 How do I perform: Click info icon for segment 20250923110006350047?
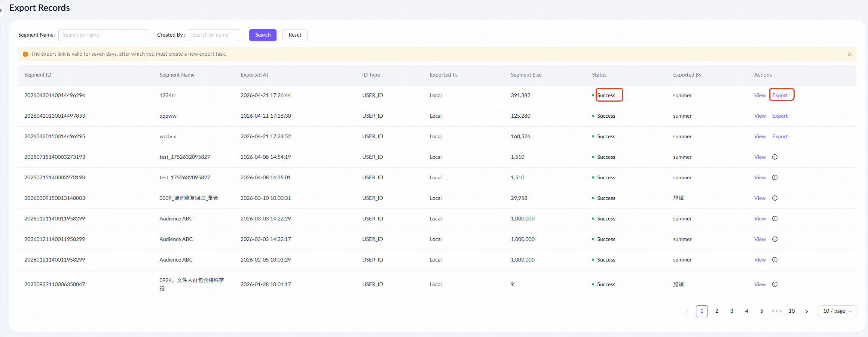tap(775, 285)
